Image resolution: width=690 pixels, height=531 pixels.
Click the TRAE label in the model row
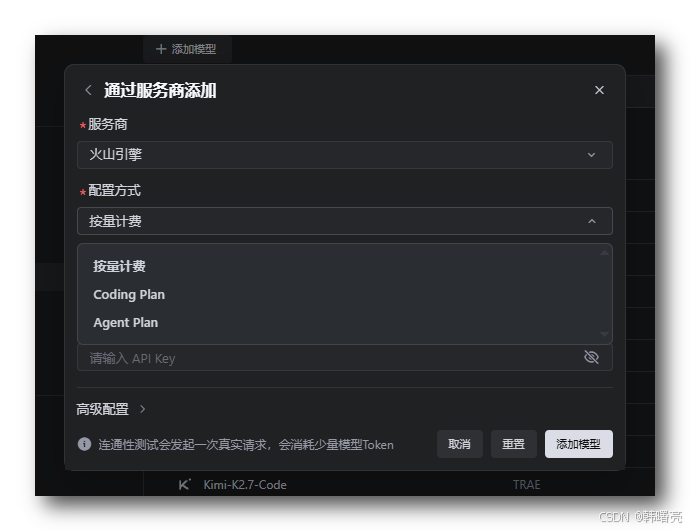coord(526,484)
